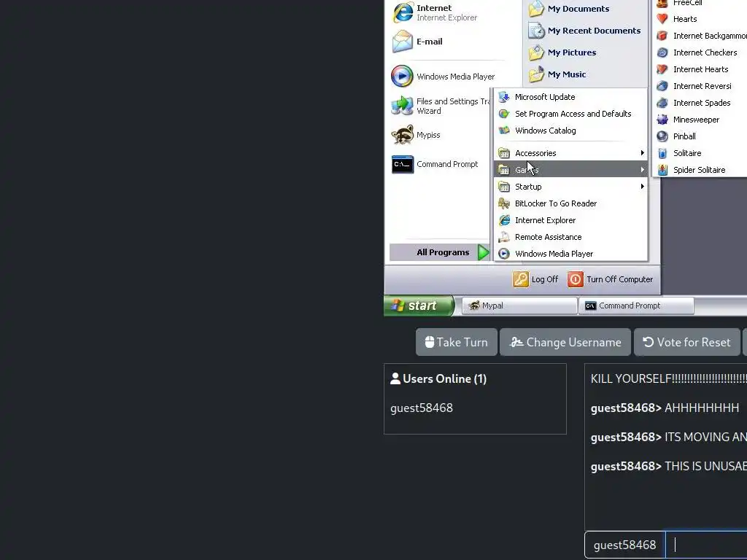Viewport: 747px width, 560px height.
Task: Select the Startup menu entry
Action: point(570,187)
